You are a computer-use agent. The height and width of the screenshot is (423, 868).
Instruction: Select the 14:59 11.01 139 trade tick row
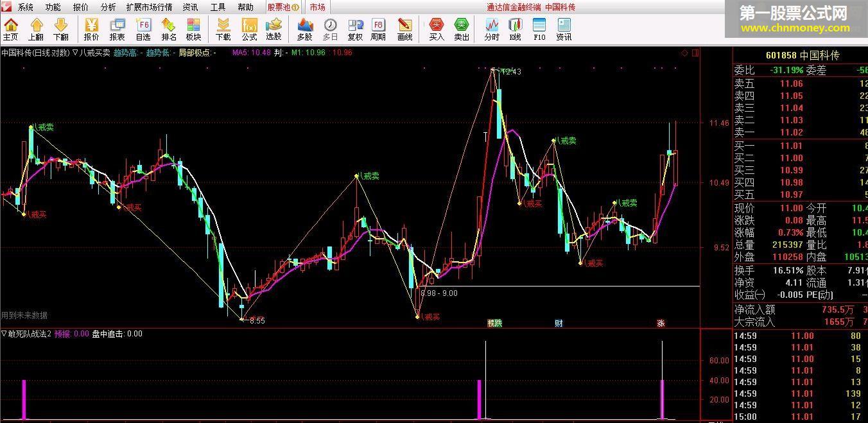[x=801, y=393]
